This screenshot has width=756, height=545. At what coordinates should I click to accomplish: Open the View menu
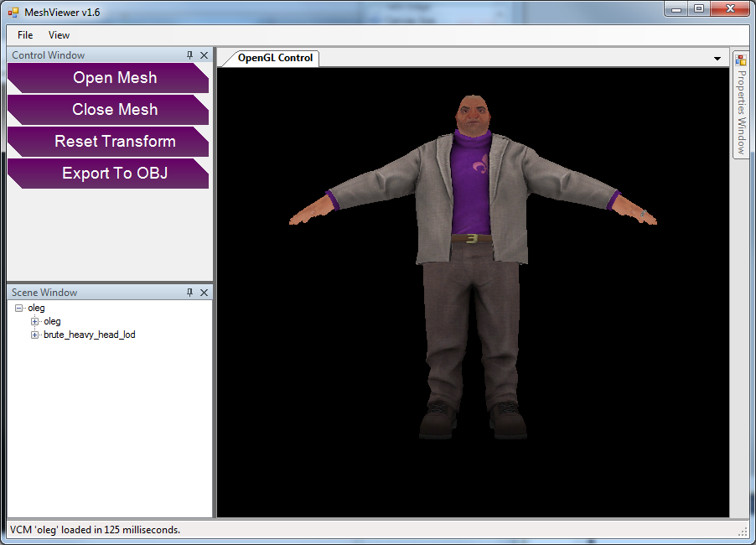tap(59, 35)
